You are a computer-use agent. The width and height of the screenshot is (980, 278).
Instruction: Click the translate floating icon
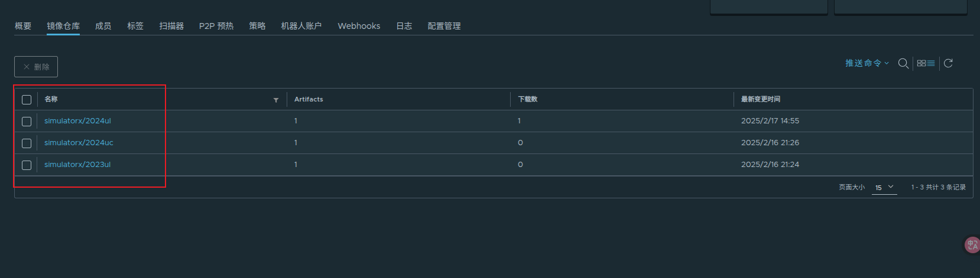click(972, 245)
